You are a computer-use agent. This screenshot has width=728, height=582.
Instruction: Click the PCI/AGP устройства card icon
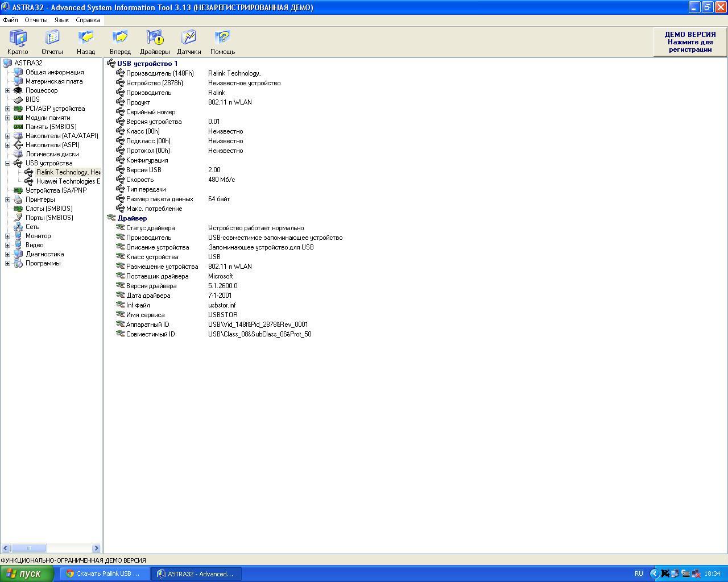pyautogui.click(x=18, y=109)
